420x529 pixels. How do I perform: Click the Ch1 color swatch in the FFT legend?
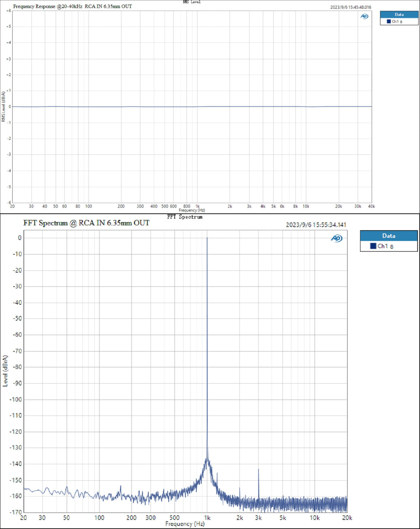pyautogui.click(x=373, y=246)
